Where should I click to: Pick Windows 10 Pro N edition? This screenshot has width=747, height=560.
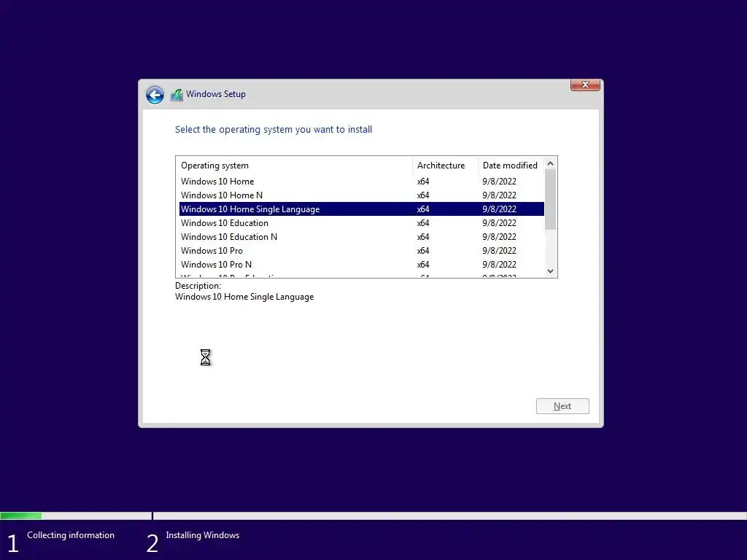(x=362, y=264)
